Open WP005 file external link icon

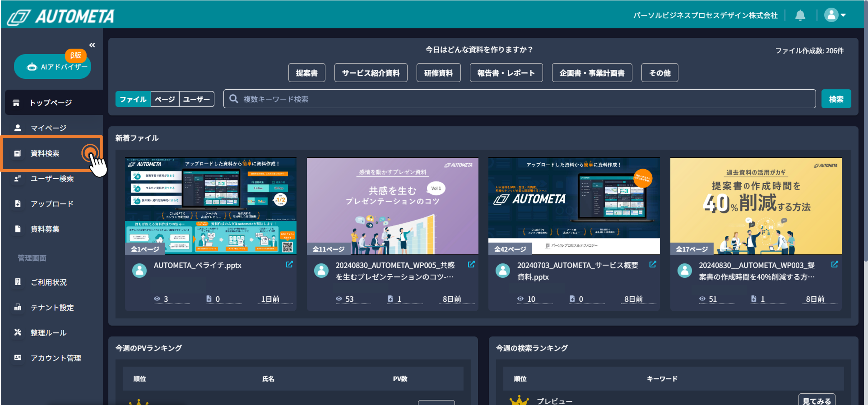tap(471, 265)
